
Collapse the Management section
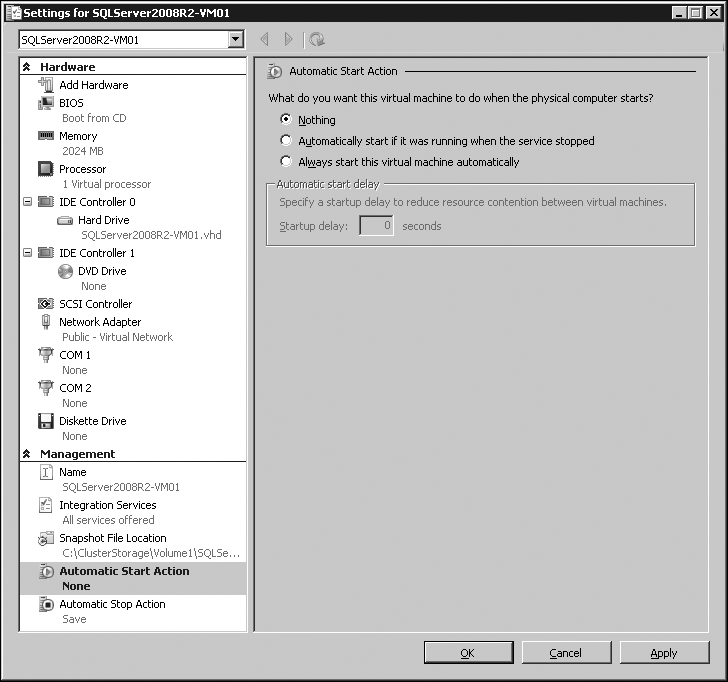pos(27,454)
